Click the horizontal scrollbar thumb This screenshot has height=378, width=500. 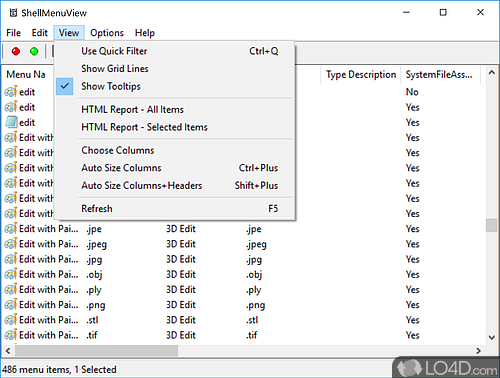(96, 351)
